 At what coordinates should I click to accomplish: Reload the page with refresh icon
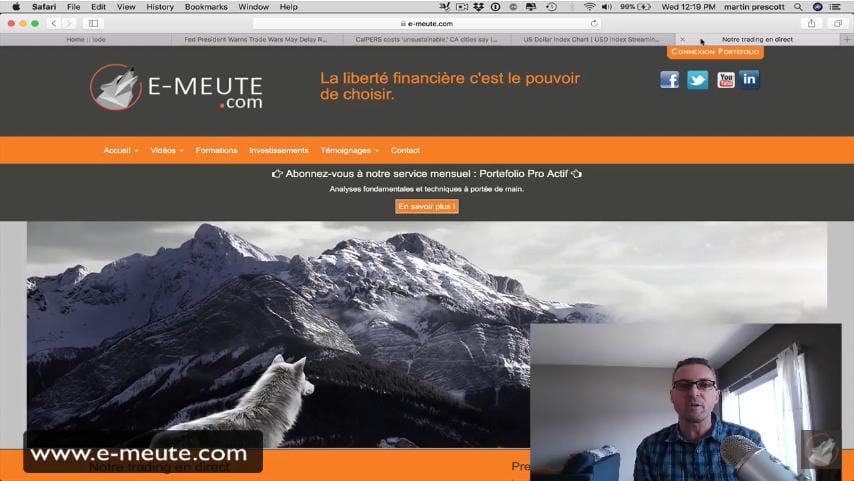click(x=594, y=23)
